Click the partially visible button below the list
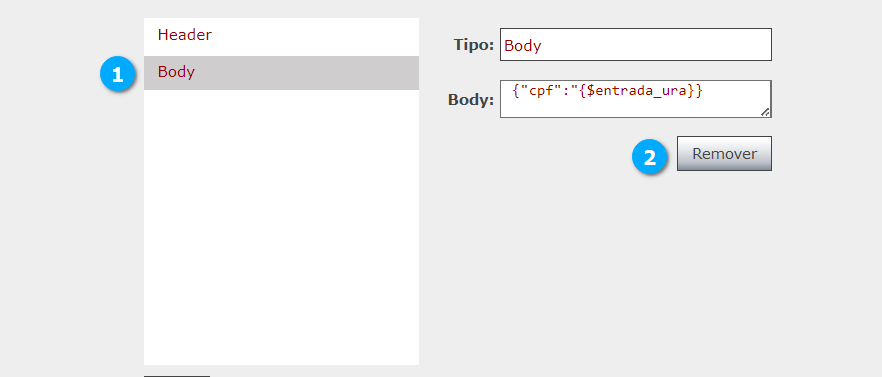The width and height of the screenshot is (882, 377). (177, 376)
